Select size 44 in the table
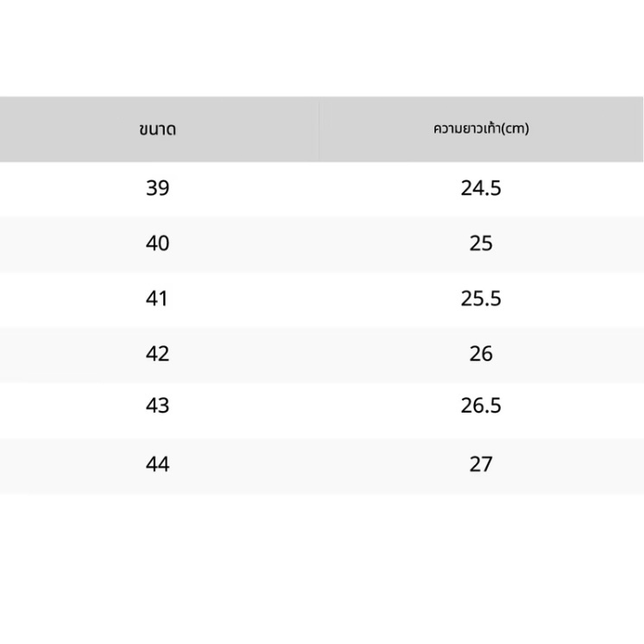 [158, 464]
